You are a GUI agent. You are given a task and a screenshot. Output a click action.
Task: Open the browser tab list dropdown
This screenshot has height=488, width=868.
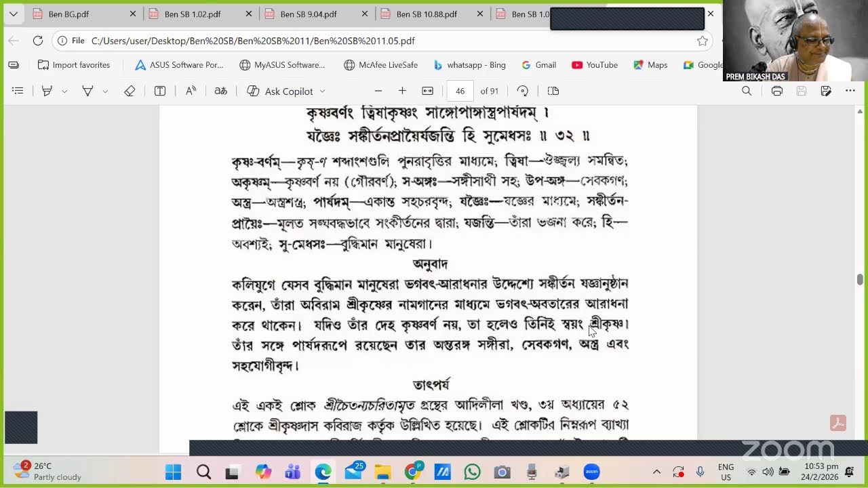coord(13,14)
